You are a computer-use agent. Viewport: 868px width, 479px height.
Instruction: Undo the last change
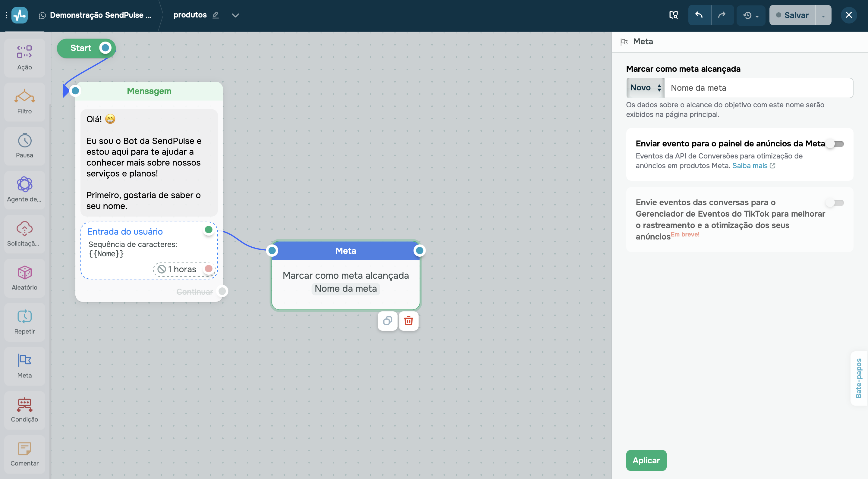pos(700,15)
